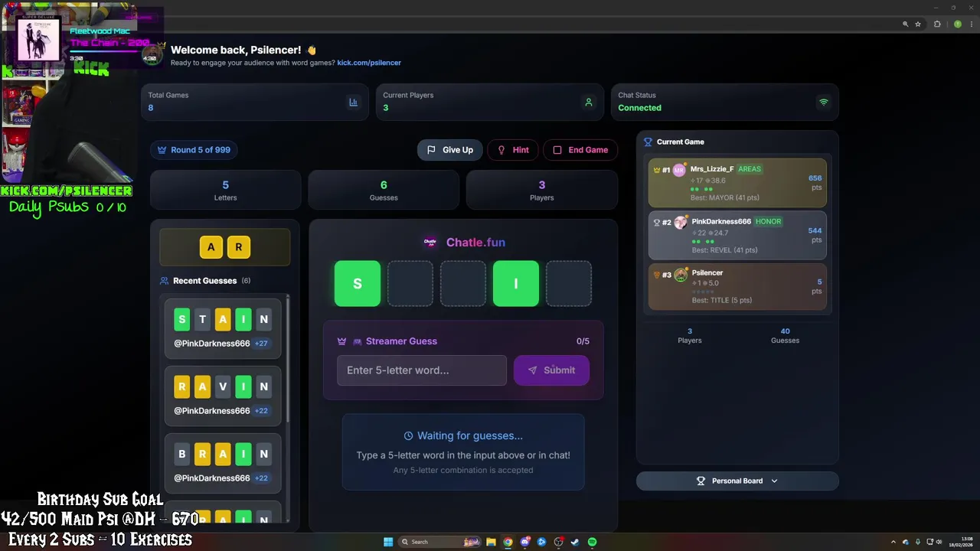
Task: Click the second empty letter slot
Action: coord(463,284)
